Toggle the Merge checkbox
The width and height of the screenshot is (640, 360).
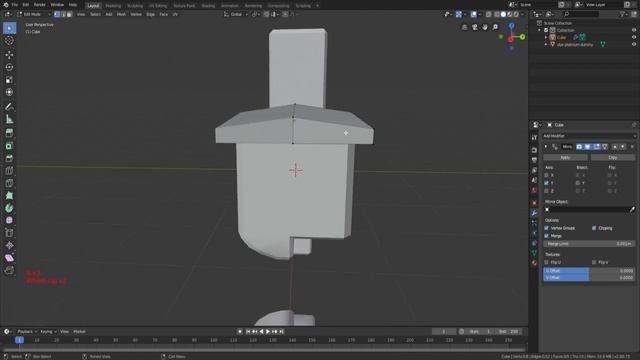pos(546,236)
